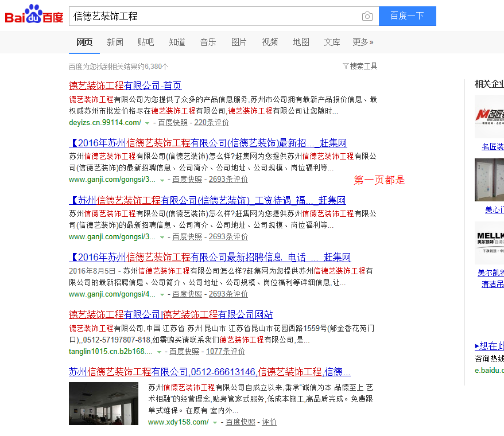Open 2693条评价 under 最新招 result
Image resolution: width=504 pixels, height=436 pixels.
(228, 180)
